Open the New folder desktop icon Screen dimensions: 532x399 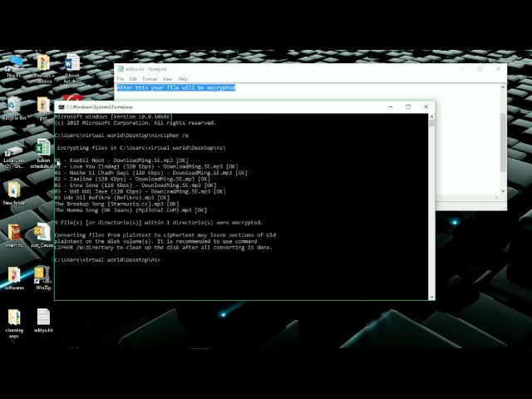(x=14, y=193)
